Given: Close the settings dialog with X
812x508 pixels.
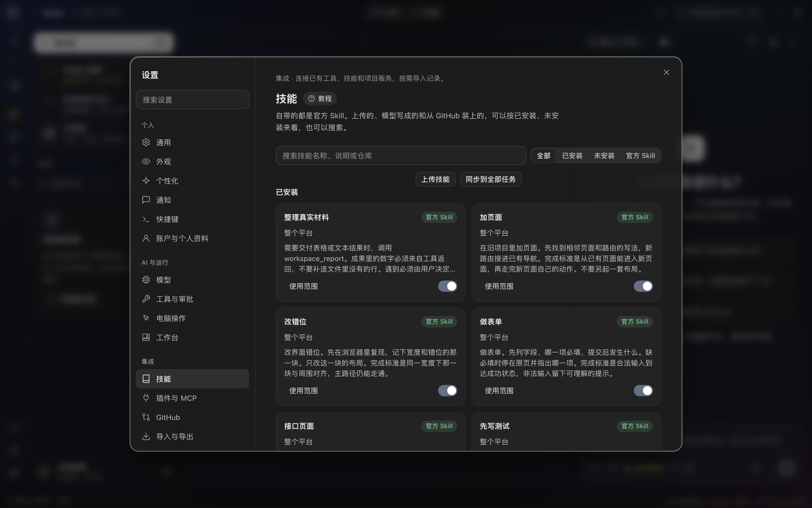Looking at the screenshot, I should 666,72.
